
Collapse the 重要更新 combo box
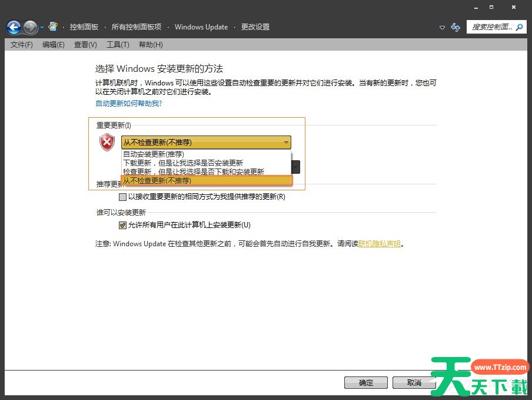tap(206, 143)
